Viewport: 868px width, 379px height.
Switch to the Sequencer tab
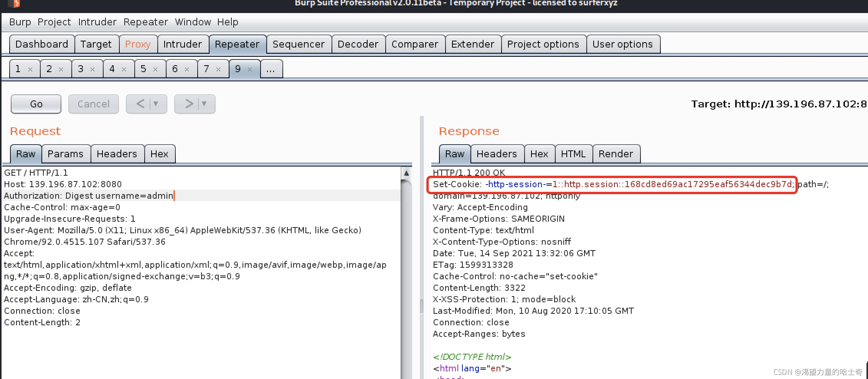(299, 44)
